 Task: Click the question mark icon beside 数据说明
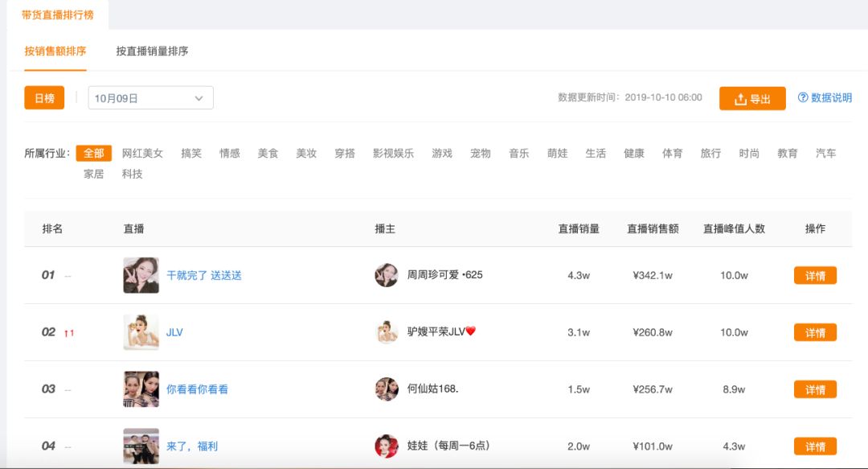[x=803, y=98]
